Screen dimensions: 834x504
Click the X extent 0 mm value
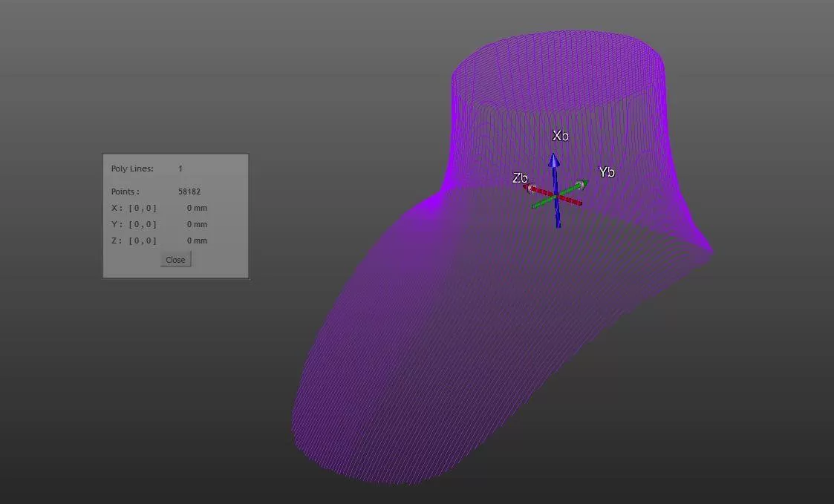[x=197, y=208]
